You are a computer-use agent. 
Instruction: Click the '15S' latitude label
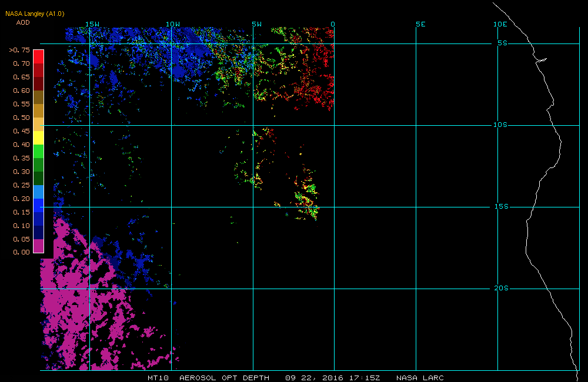tap(502, 206)
